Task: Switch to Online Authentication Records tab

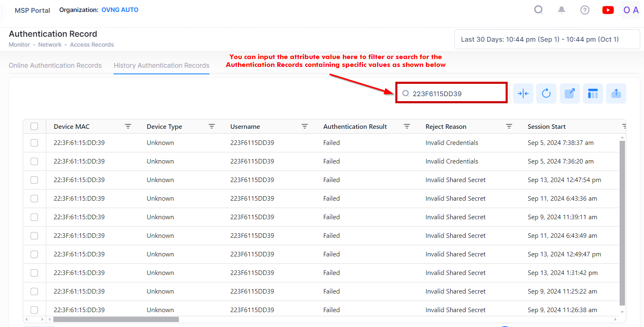Action: coord(55,65)
